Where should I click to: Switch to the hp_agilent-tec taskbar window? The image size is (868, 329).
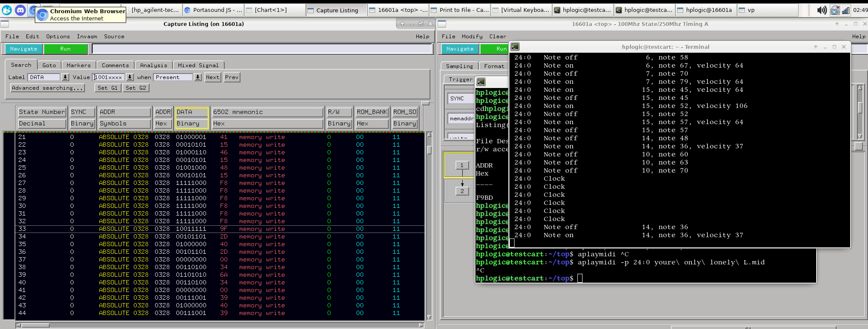[x=155, y=10]
